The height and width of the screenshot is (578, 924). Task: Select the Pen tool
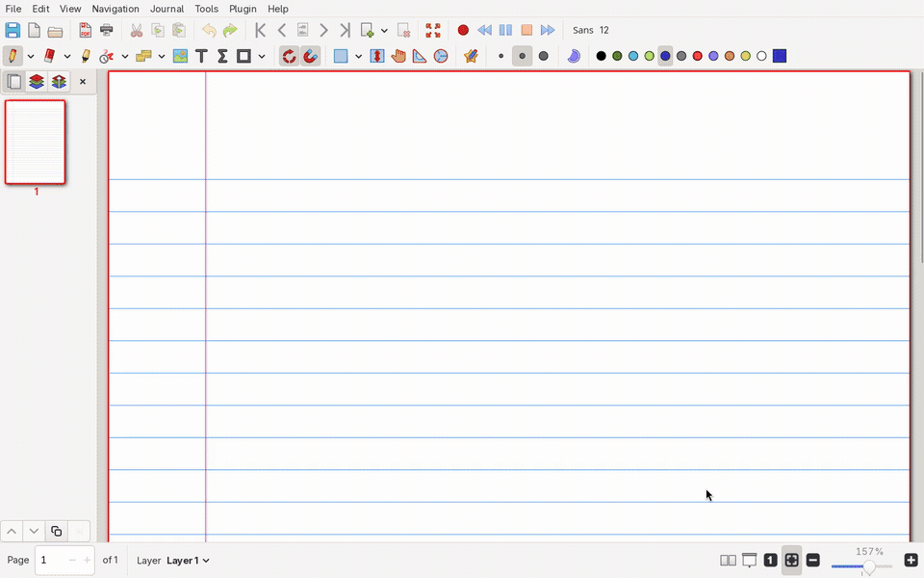pyautogui.click(x=13, y=56)
